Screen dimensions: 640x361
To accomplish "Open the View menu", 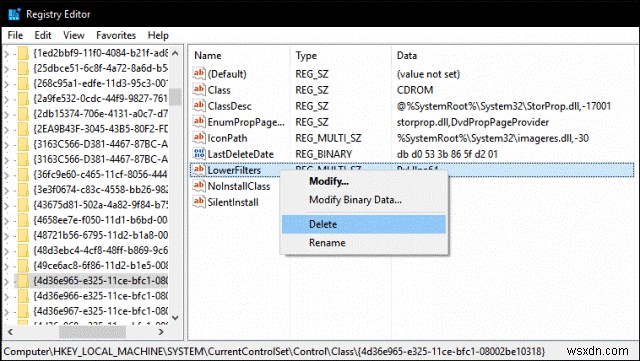I will pyautogui.click(x=73, y=36).
